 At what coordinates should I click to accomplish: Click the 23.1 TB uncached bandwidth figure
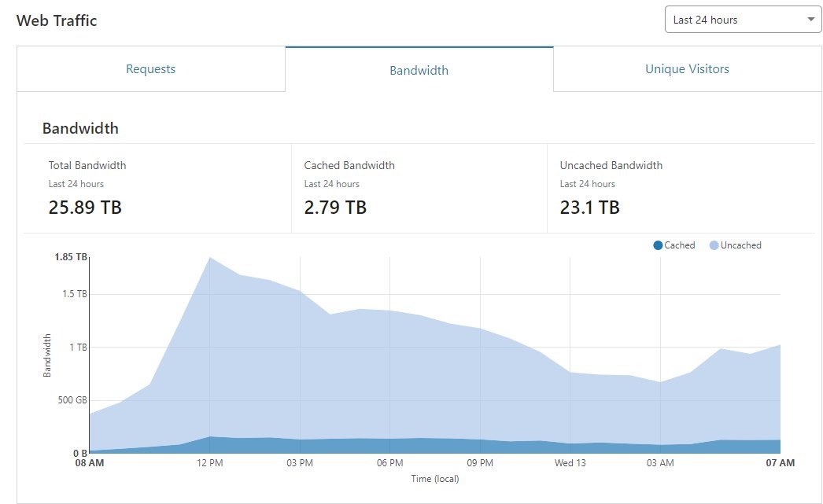coord(589,208)
